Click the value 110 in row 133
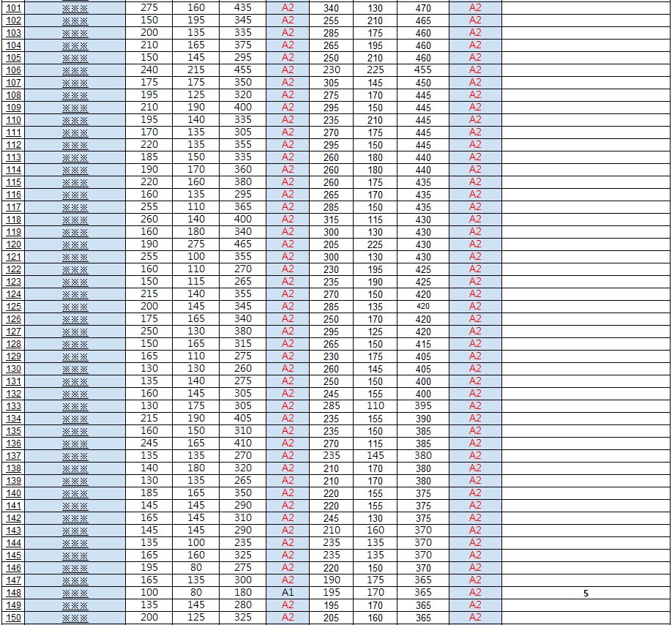 (375, 406)
